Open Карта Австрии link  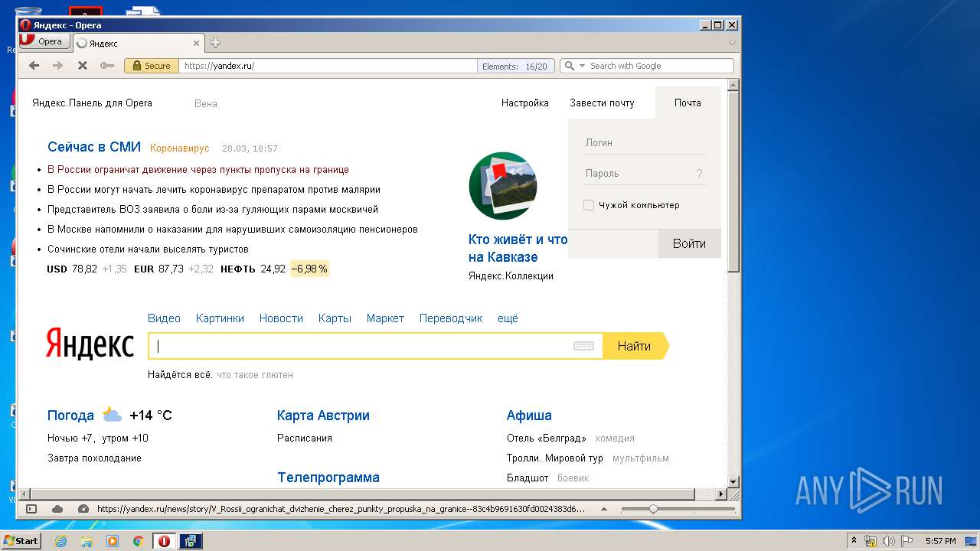(323, 416)
